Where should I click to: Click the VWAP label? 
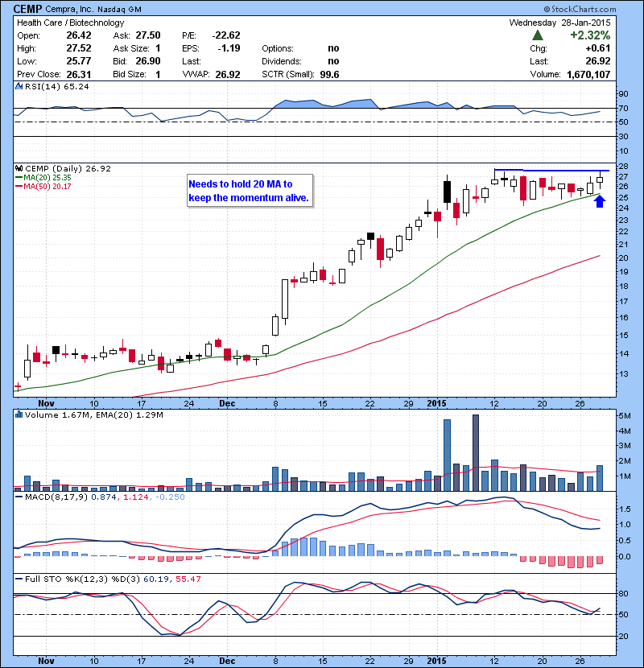[x=196, y=75]
